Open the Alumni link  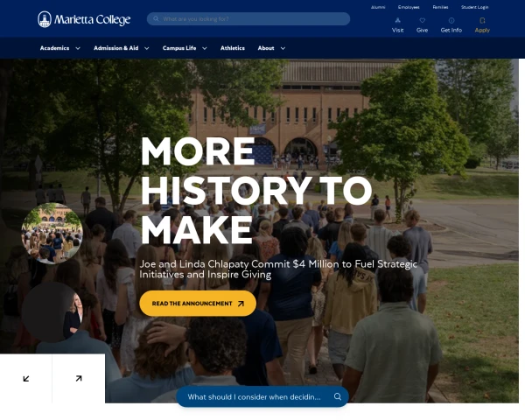[x=378, y=7]
